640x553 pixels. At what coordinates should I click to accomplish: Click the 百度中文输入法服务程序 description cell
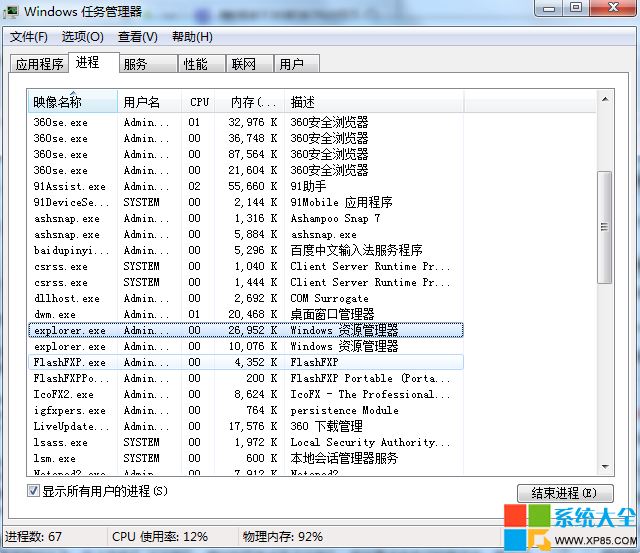pos(356,250)
